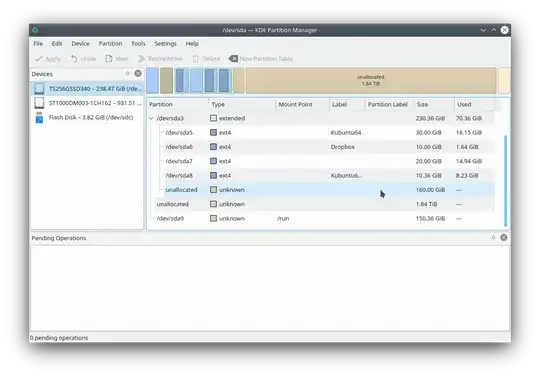Select the /dev/sda5 partition row
This screenshot has width=540, height=377.
[x=322, y=133]
